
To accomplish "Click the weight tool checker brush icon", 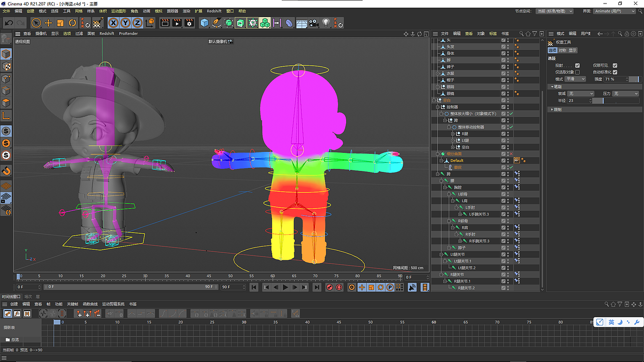I will pos(98,23).
